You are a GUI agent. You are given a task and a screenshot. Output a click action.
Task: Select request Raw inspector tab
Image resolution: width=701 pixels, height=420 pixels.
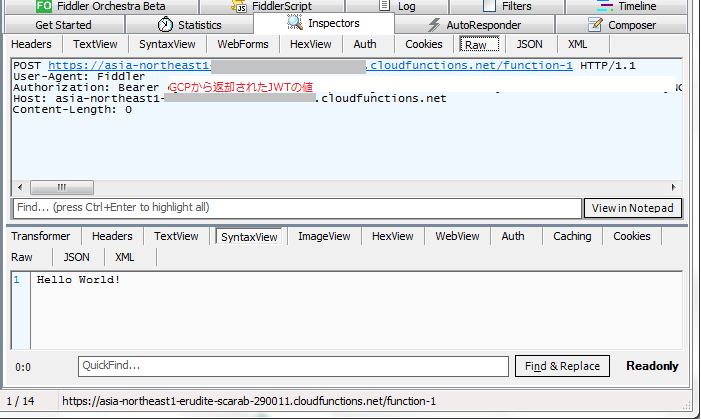pyautogui.click(x=479, y=45)
